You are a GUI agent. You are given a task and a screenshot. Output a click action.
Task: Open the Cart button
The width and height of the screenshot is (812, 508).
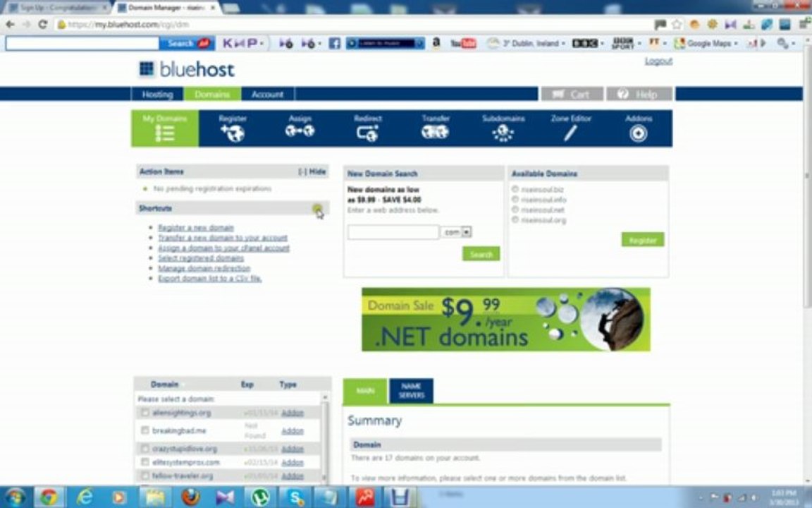[x=572, y=95]
